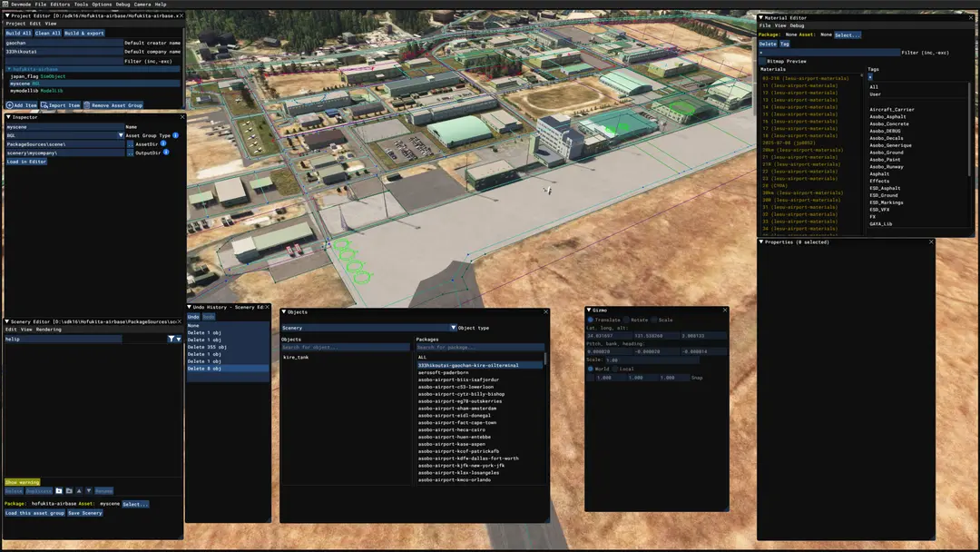
Task: Open the Editors menu
Action: coord(60,4)
